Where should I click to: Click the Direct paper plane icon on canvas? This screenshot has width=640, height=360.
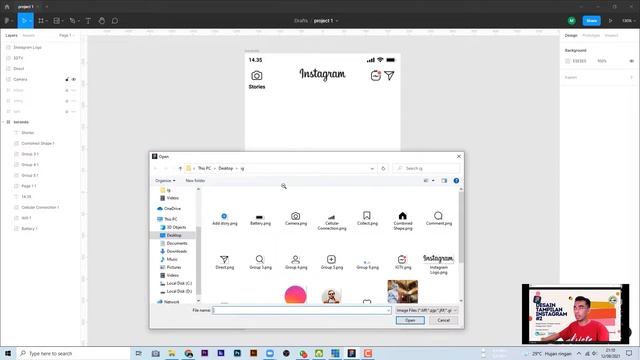pyautogui.click(x=389, y=76)
